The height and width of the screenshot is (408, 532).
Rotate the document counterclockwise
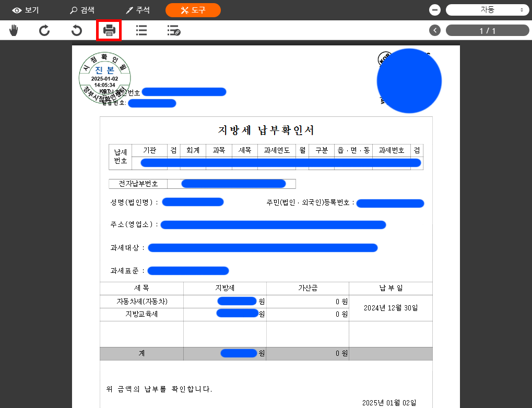click(x=76, y=30)
